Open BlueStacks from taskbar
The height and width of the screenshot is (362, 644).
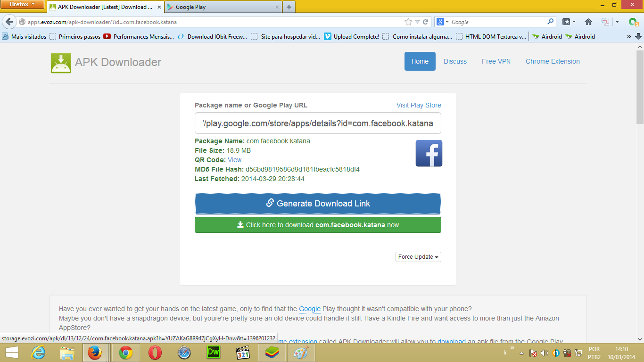click(272, 353)
